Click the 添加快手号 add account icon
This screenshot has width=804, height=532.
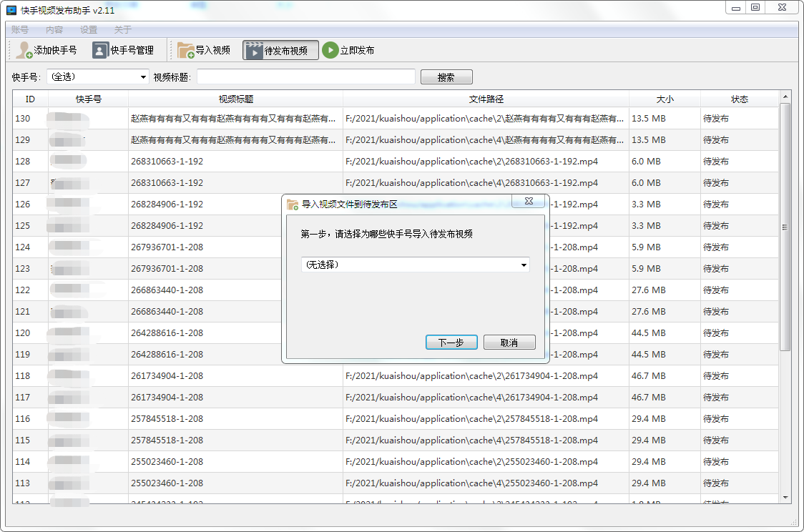click(x=24, y=50)
